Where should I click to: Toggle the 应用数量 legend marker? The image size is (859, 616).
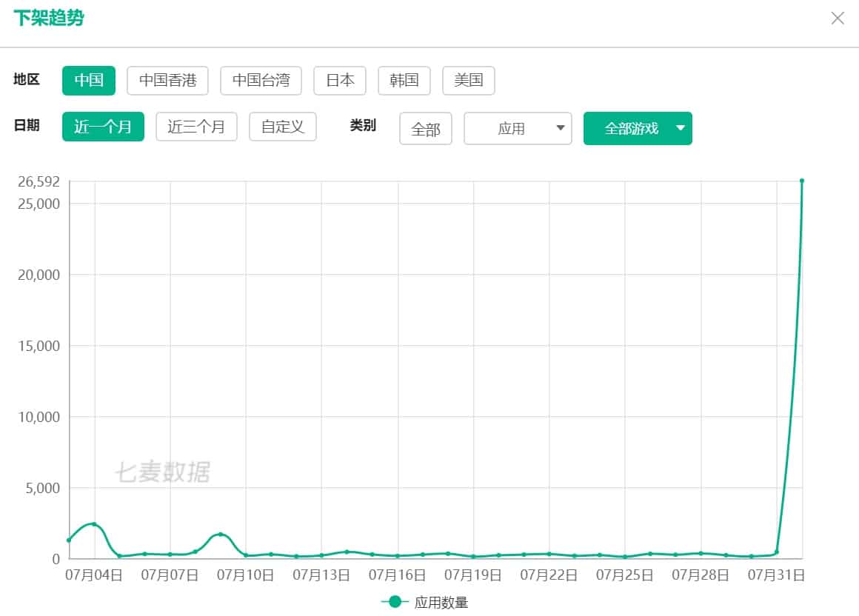point(395,602)
